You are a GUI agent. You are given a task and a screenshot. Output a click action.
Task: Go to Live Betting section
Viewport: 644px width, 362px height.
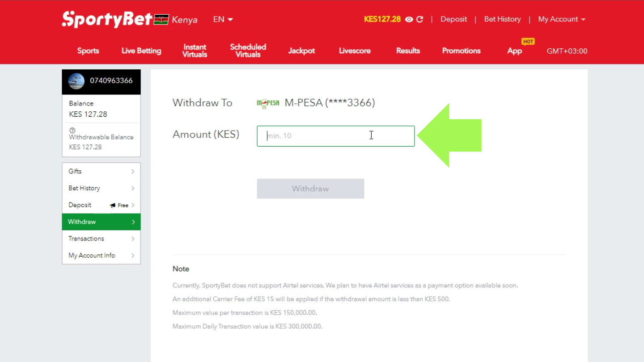[141, 51]
